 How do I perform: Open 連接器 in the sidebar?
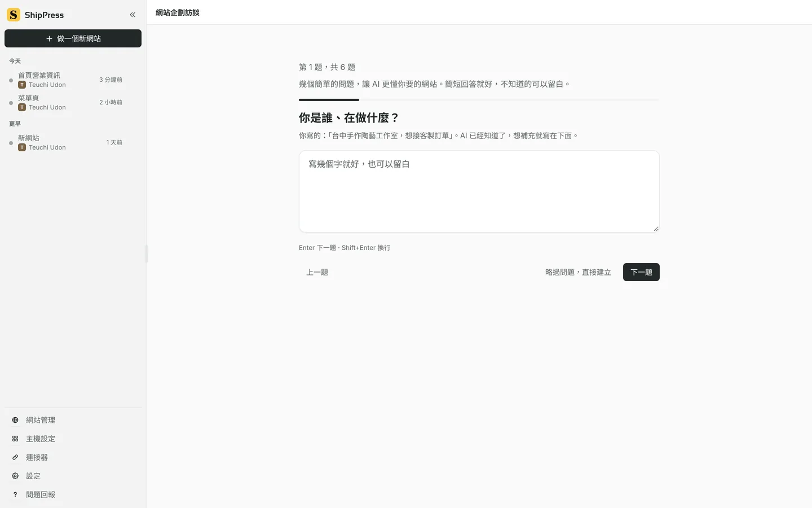tap(73, 457)
